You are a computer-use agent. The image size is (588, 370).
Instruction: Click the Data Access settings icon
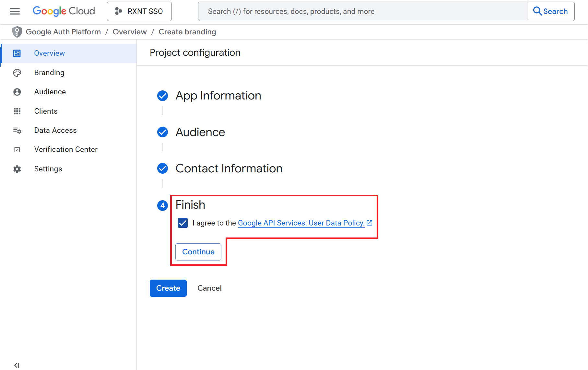point(17,131)
